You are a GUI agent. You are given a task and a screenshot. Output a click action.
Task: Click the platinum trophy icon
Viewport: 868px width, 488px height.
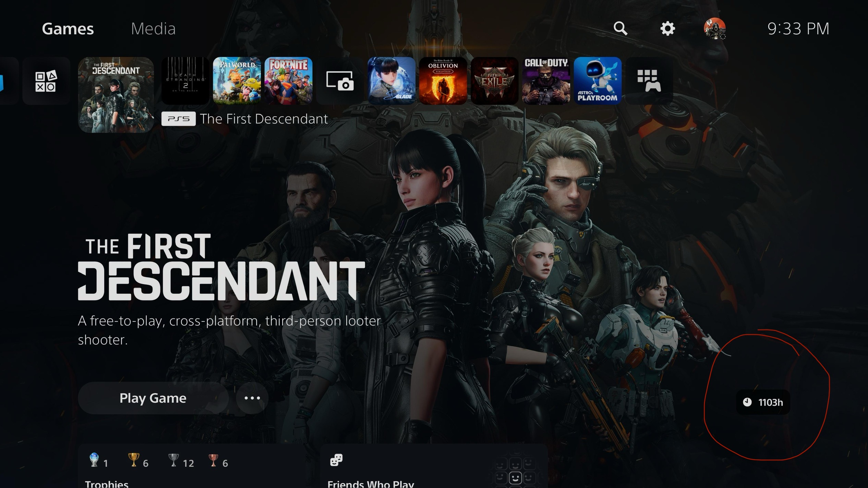(x=94, y=460)
